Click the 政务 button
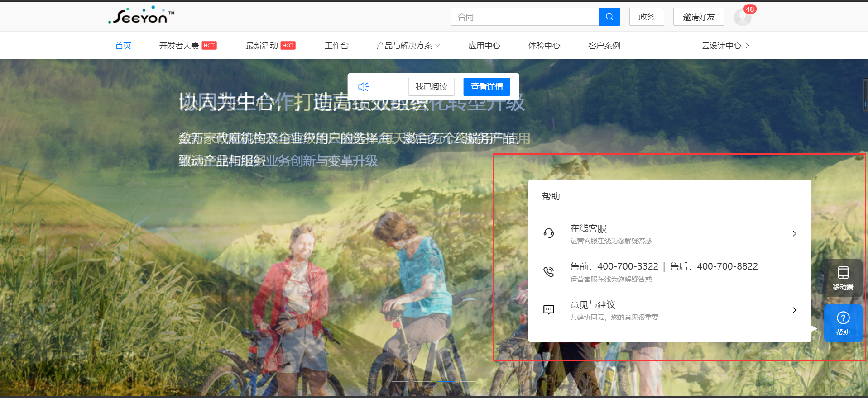Image resolution: width=868 pixels, height=398 pixels. coord(647,17)
